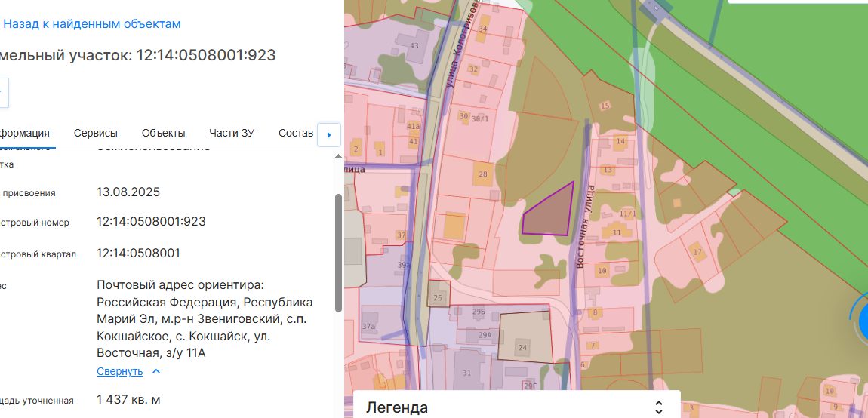The width and height of the screenshot is (868, 418).
Task: Click house 37 on the map
Action: 402,235
